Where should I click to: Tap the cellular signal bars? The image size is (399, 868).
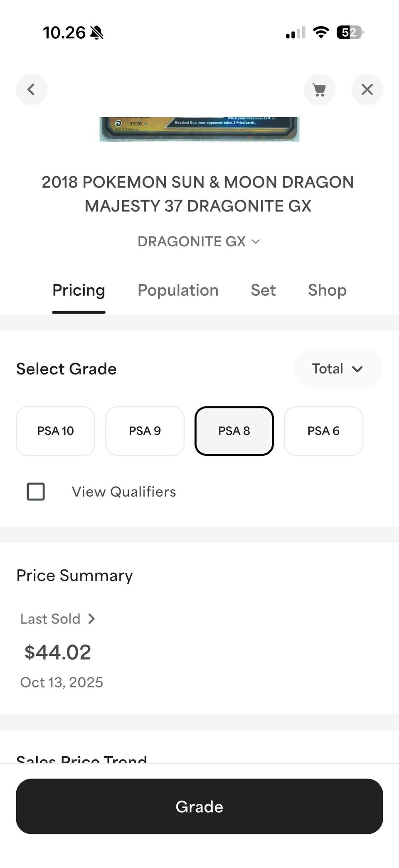point(296,32)
